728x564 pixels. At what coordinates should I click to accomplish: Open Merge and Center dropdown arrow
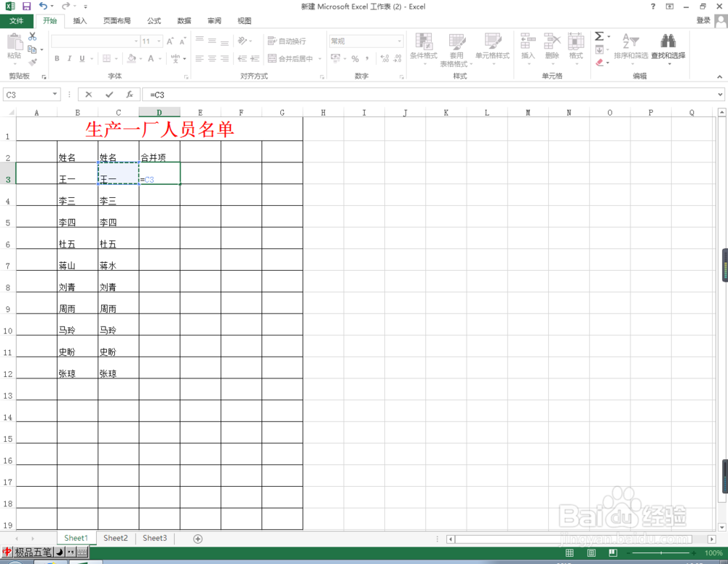coord(320,58)
